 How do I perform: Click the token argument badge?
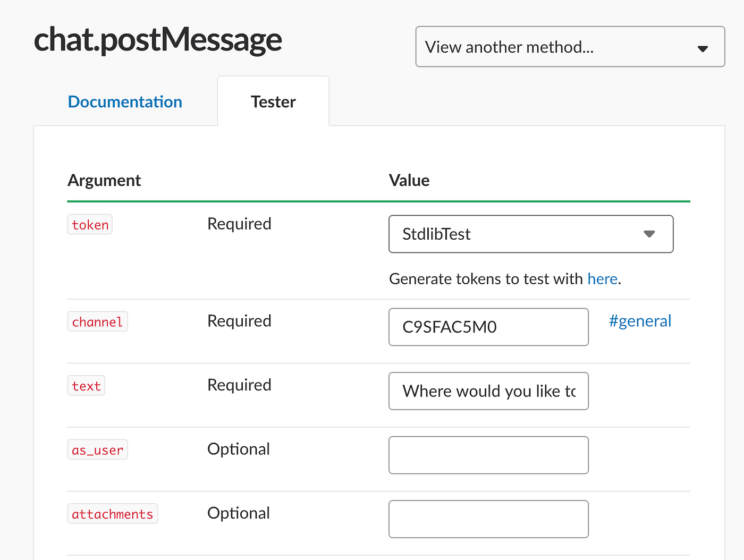[x=89, y=224]
